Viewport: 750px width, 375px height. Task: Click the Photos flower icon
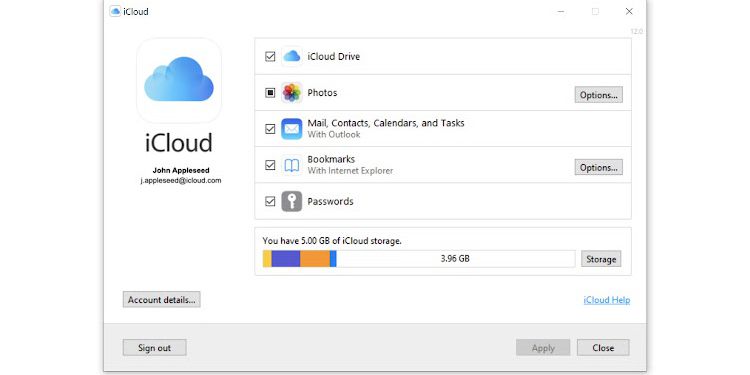292,93
